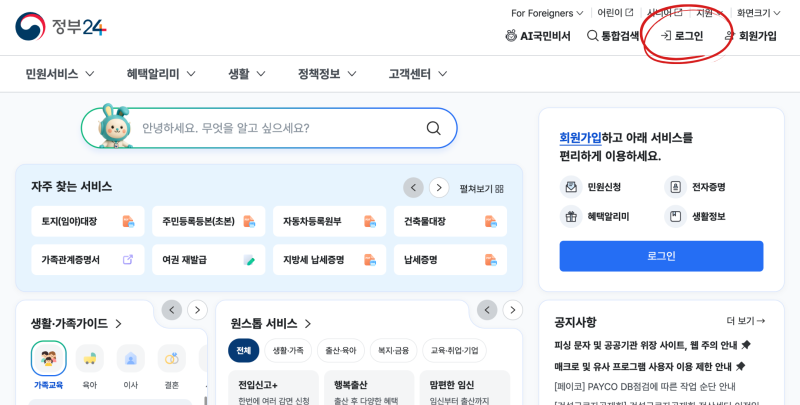Open the 지방세 납세증명 service
This screenshot has width=800, height=405.
(x=330, y=260)
